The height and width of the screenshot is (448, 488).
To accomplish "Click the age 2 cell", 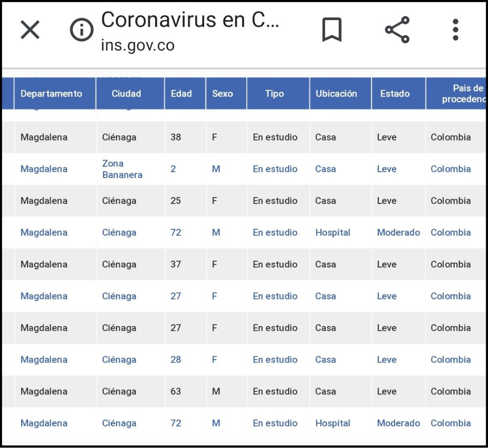I will [173, 169].
